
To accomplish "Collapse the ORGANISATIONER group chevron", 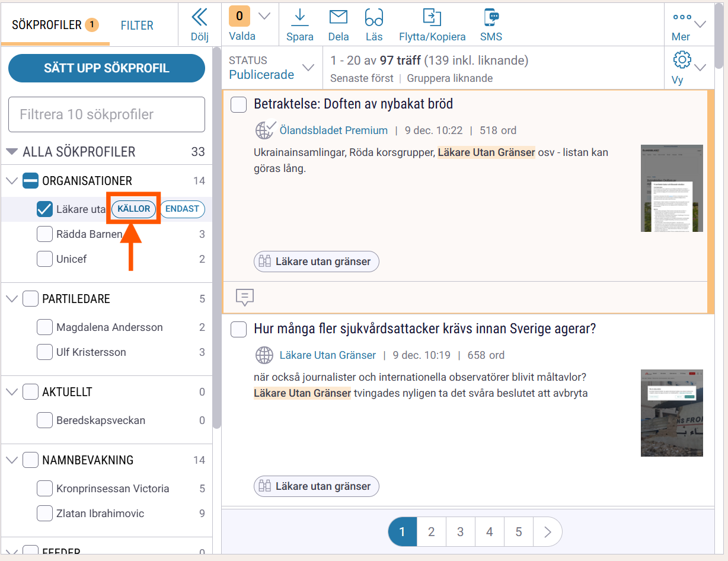I will pos(12,181).
